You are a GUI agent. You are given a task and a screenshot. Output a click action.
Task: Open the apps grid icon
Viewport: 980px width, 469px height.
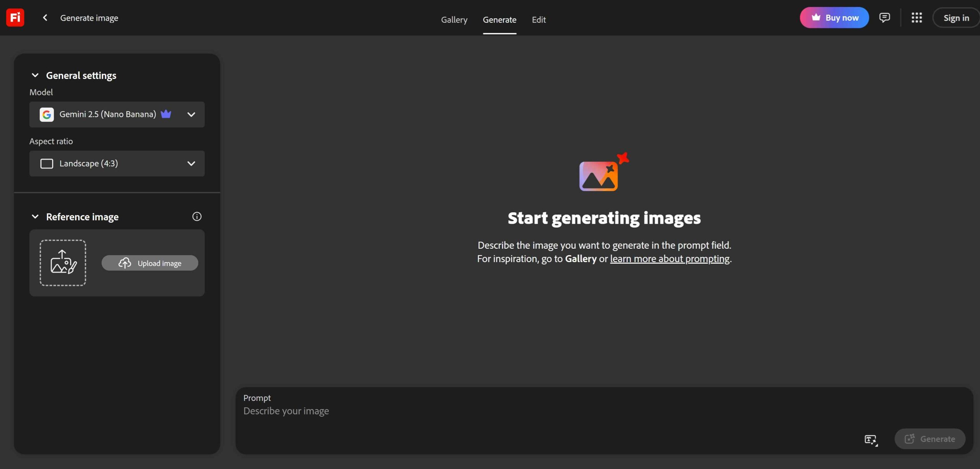916,18
